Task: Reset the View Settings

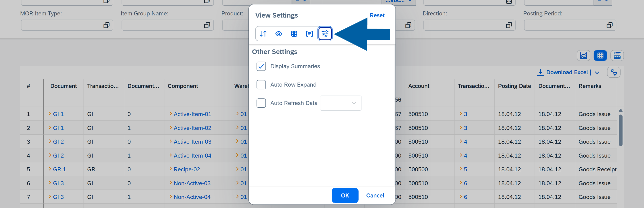Action: pyautogui.click(x=377, y=15)
